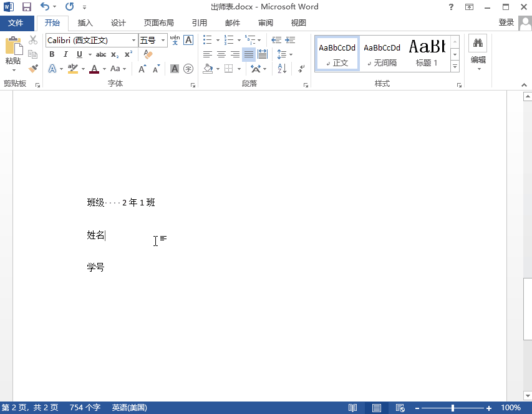Apply bullets list formatting
The height and width of the screenshot is (414, 532).
(x=208, y=39)
